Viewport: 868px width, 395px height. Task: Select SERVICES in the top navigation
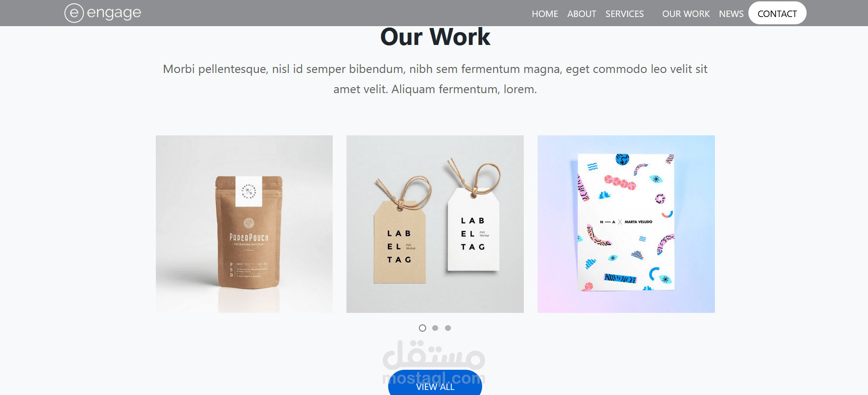coord(625,14)
